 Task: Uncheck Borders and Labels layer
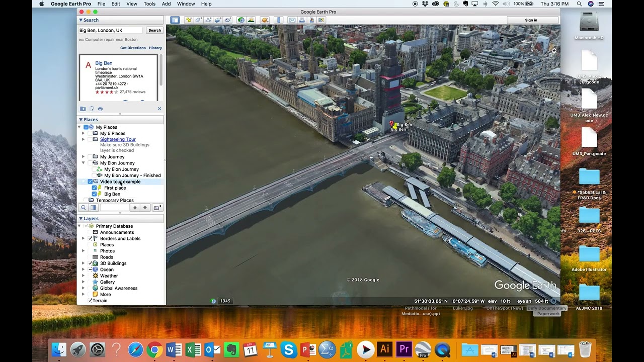tap(90, 238)
